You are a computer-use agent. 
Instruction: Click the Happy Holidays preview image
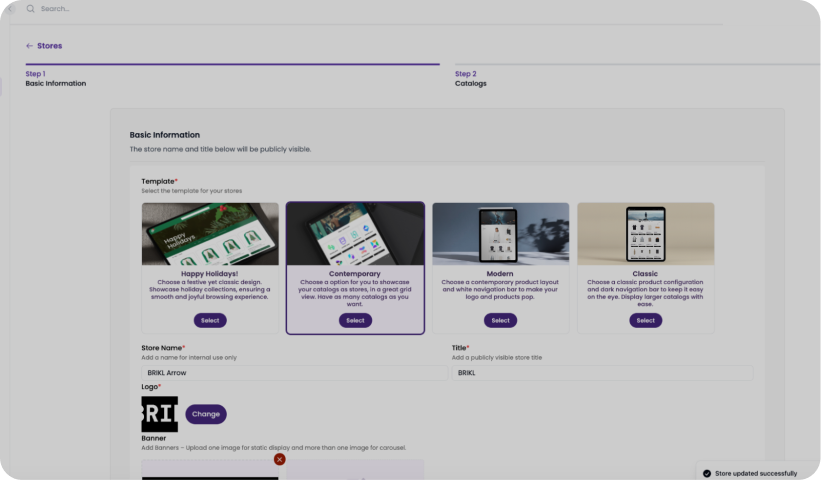pyautogui.click(x=210, y=234)
